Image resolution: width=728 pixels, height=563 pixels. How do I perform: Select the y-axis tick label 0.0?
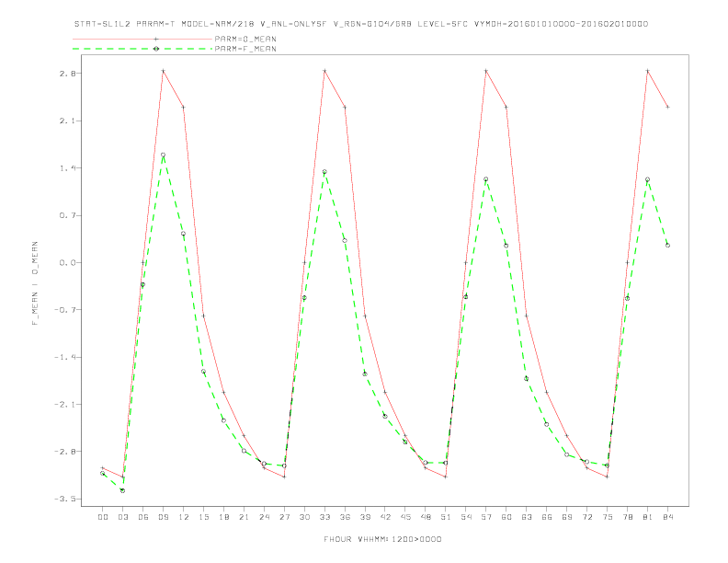click(x=67, y=263)
